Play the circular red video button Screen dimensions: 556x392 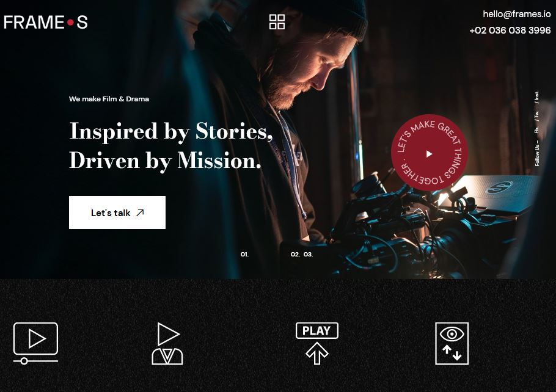click(x=429, y=153)
